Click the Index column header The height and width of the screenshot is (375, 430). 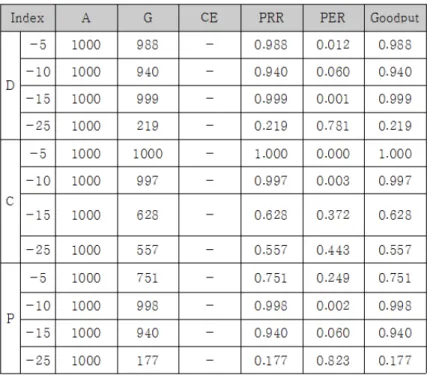(x=28, y=18)
